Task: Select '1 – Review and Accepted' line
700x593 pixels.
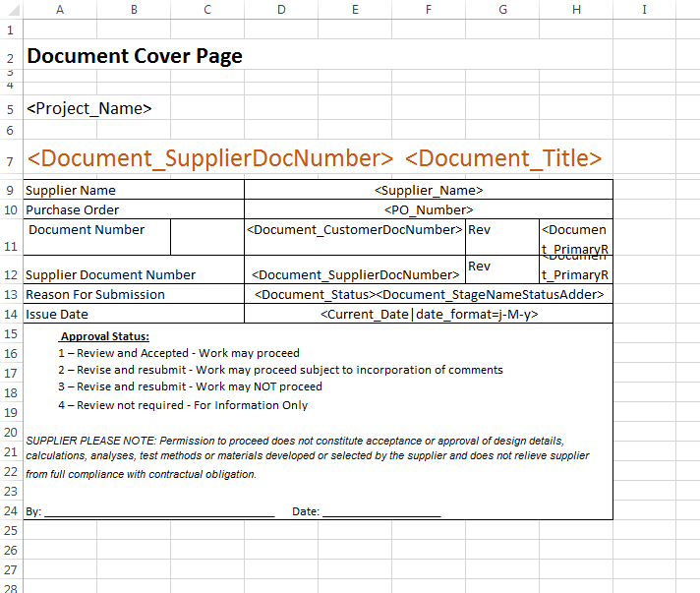Action: [x=179, y=353]
